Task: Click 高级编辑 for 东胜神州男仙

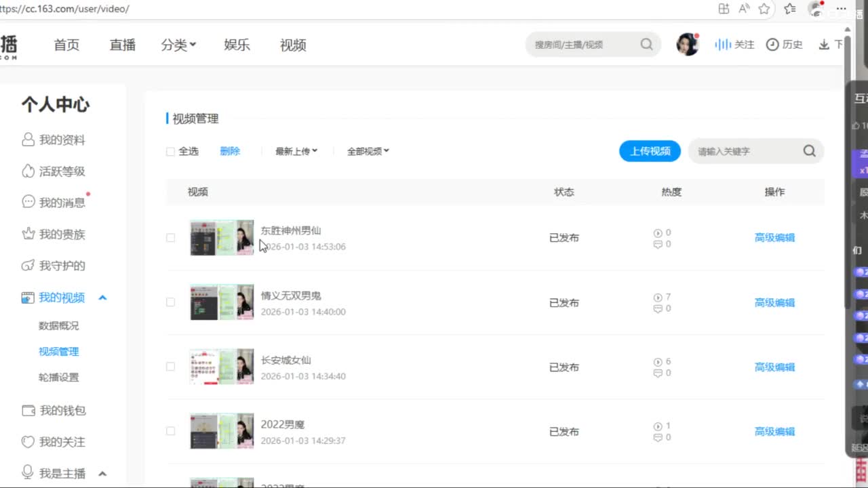Action: [774, 238]
